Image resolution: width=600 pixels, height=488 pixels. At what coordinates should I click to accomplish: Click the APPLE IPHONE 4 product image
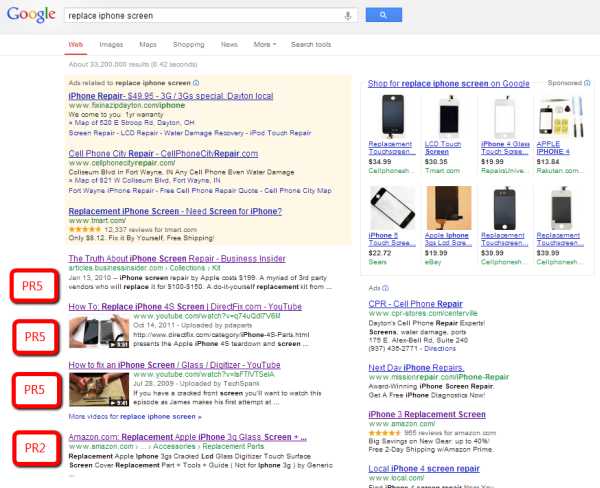[561, 117]
